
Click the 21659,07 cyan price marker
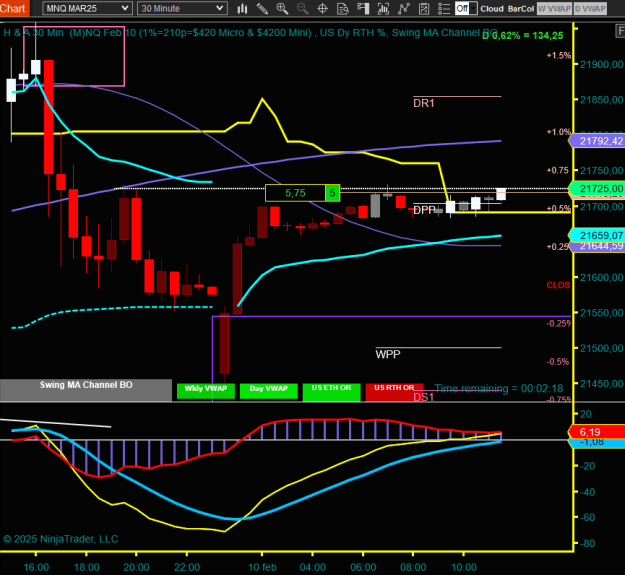[x=597, y=235]
